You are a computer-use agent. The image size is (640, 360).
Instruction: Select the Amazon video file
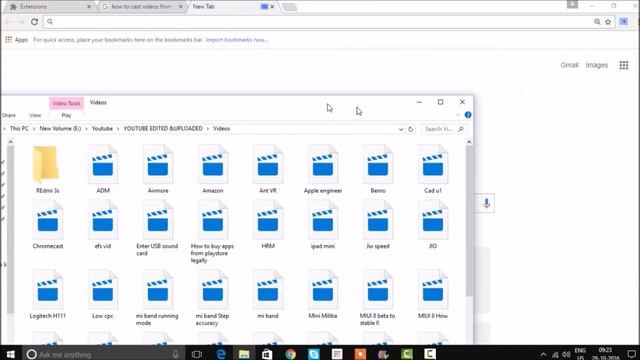213,169
